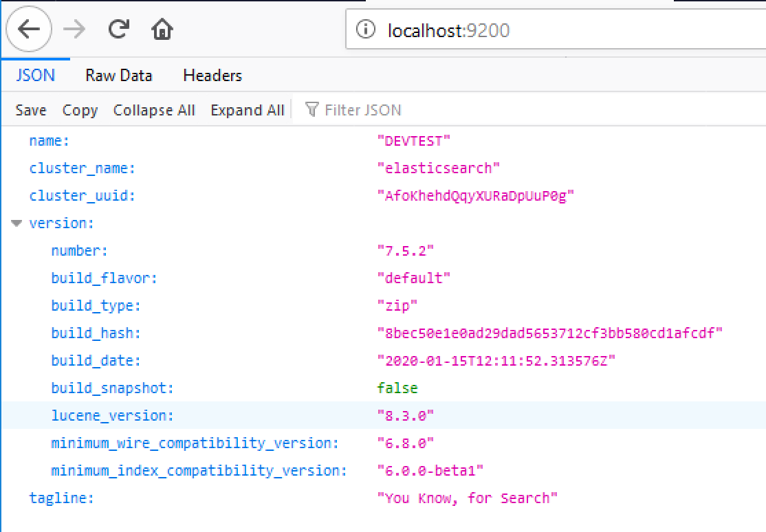
Task: Select the build_snapshot key
Action: (x=112, y=388)
